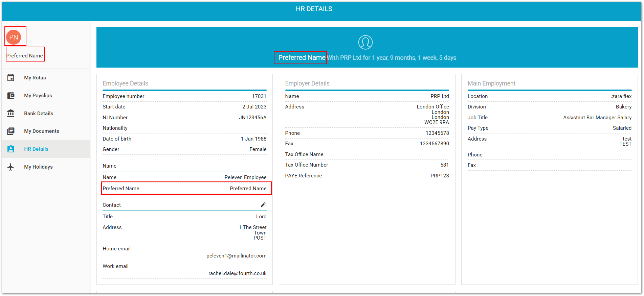The width and height of the screenshot is (644, 296).
Task: Edit Contact details with pencil icon
Action: click(263, 205)
